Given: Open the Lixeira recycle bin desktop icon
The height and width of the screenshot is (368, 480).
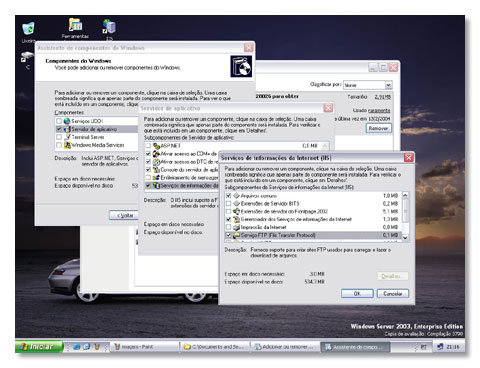Looking at the screenshot, I should coord(28,29).
